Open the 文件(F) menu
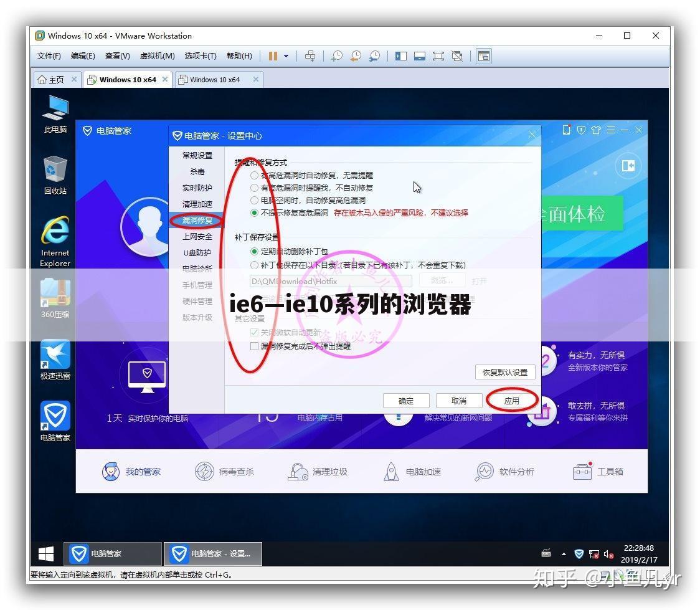Image resolution: width=700 pixels, height=610 pixels. [49, 56]
